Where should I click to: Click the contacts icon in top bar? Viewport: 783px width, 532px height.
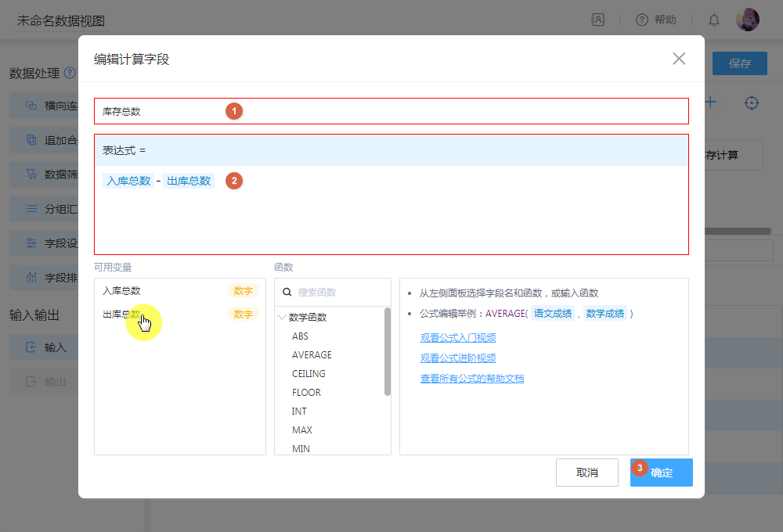597,20
